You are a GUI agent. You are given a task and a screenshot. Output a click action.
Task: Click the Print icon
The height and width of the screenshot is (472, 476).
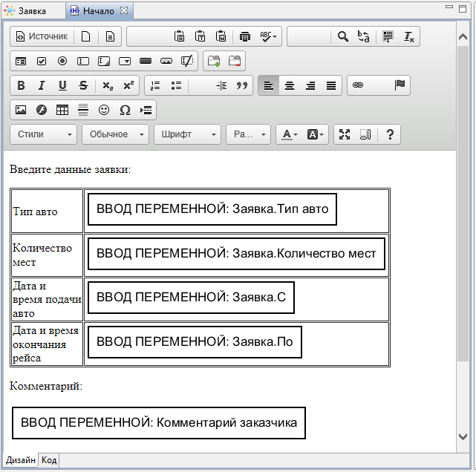coord(244,36)
